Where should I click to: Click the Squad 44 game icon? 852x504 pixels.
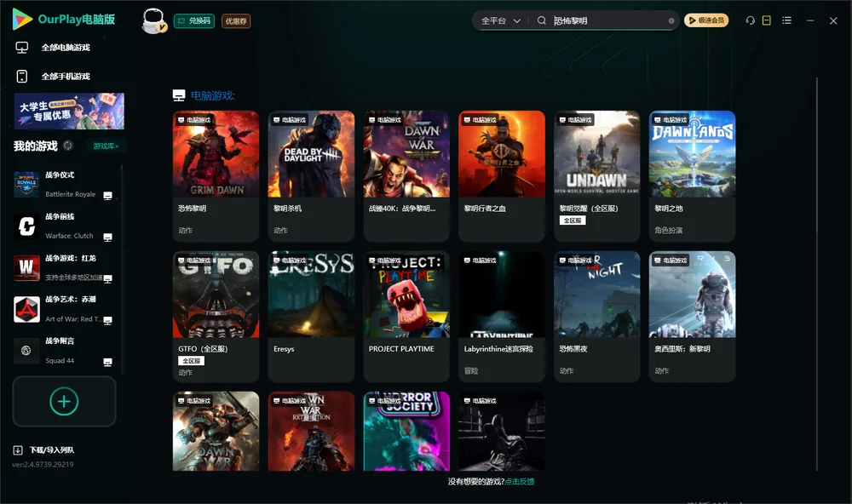pos(26,351)
